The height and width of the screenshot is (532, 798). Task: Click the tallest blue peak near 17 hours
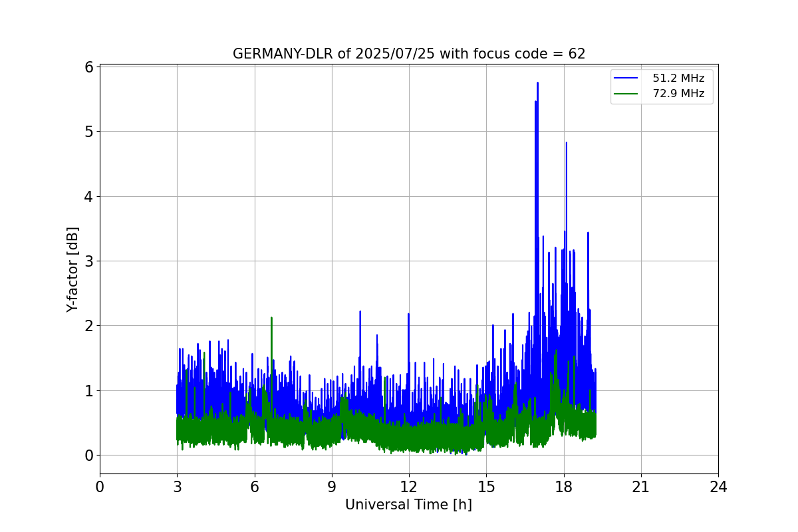[x=537, y=83]
